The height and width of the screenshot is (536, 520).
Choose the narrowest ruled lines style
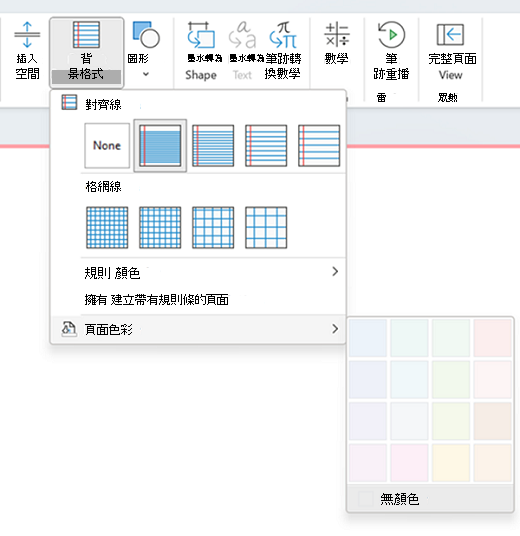point(160,146)
